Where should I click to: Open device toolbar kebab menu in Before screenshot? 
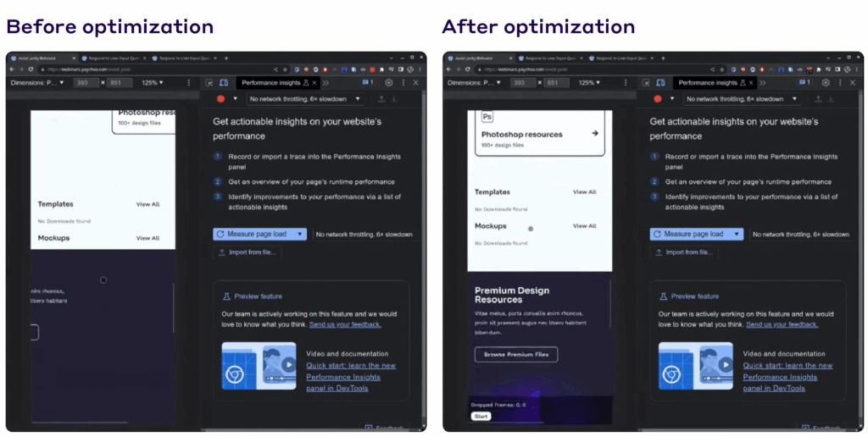(x=189, y=82)
